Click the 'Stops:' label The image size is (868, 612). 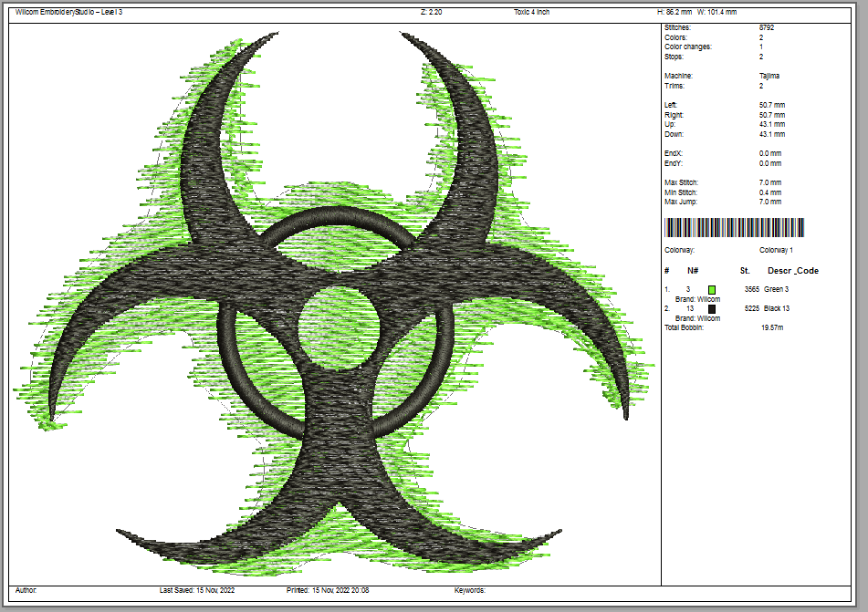(674, 57)
